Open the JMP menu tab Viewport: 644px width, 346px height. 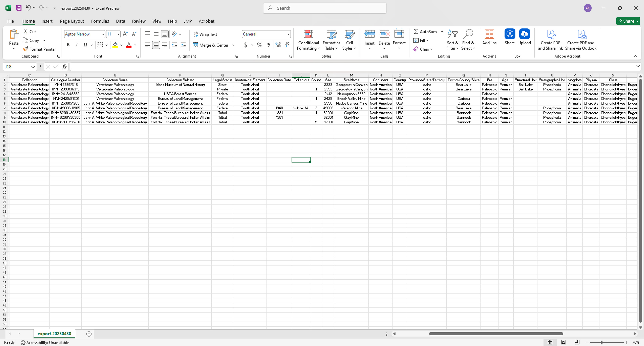[x=188, y=21]
